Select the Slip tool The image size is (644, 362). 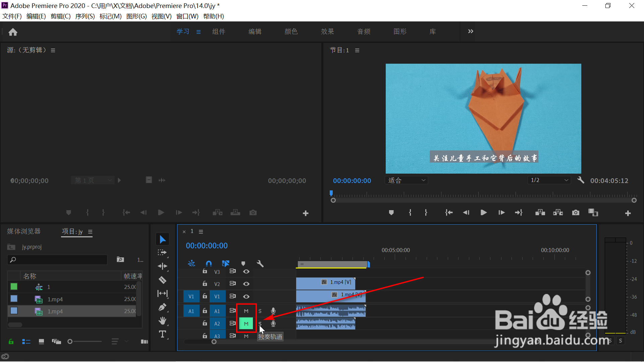point(163,294)
